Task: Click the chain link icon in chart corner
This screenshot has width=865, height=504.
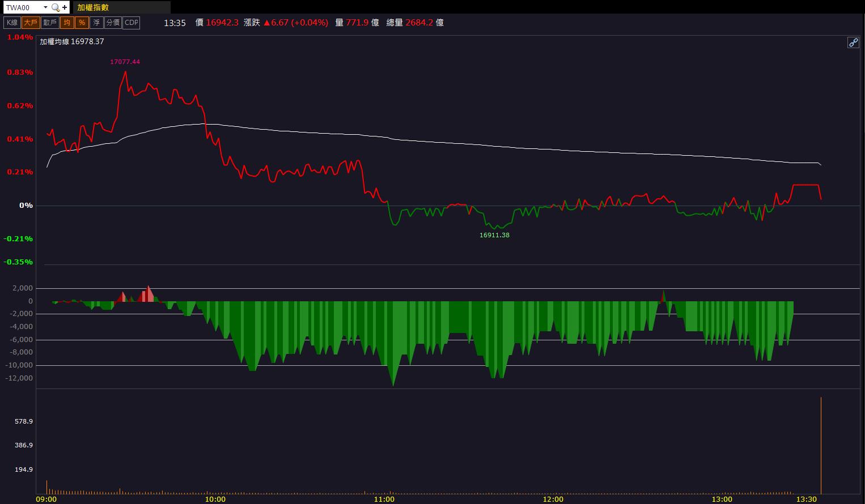Action: pyautogui.click(x=853, y=42)
